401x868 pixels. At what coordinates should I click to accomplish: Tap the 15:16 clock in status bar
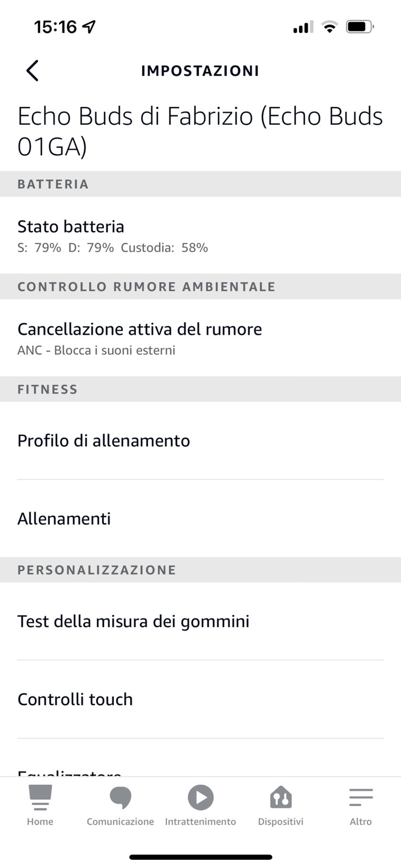[55, 27]
